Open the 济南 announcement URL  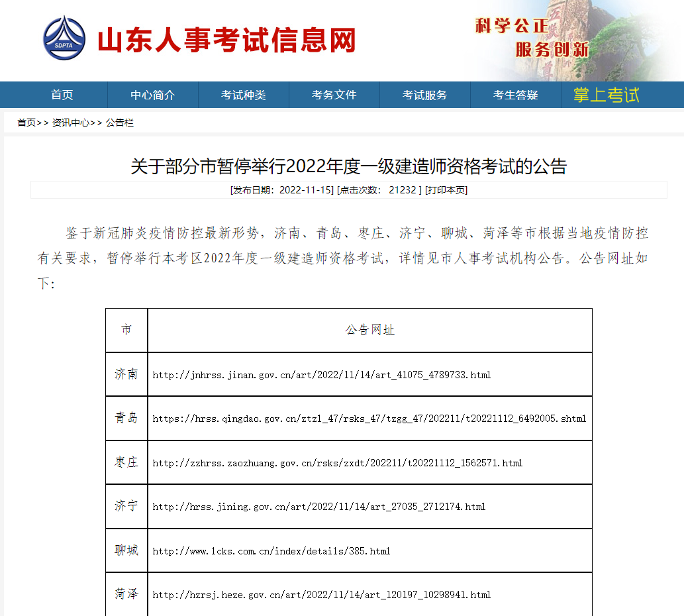(x=321, y=375)
